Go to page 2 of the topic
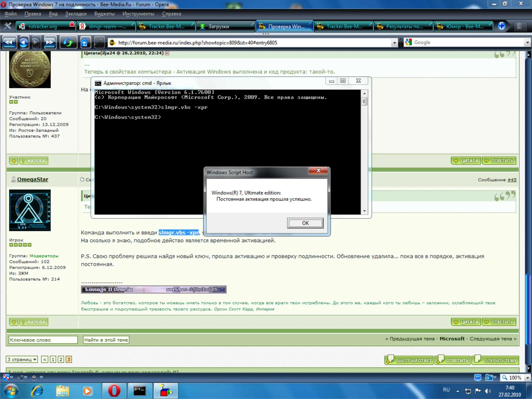This screenshot has height=399, width=532. coord(61,359)
